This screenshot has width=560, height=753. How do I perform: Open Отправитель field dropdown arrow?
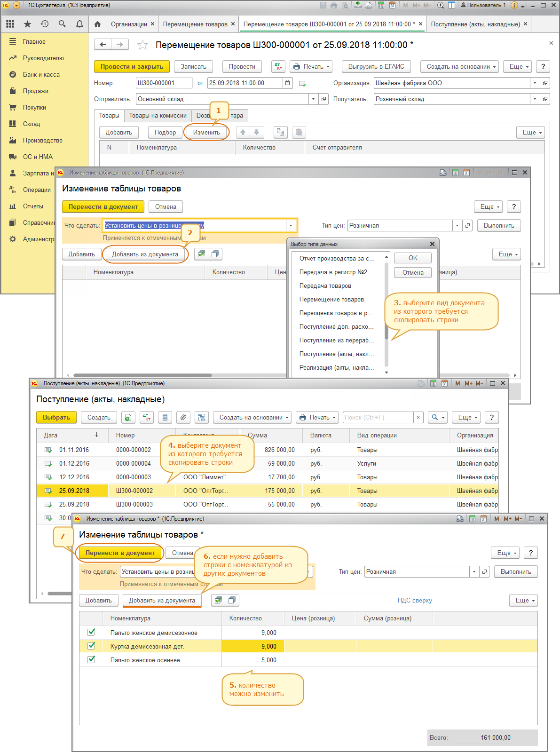(313, 99)
